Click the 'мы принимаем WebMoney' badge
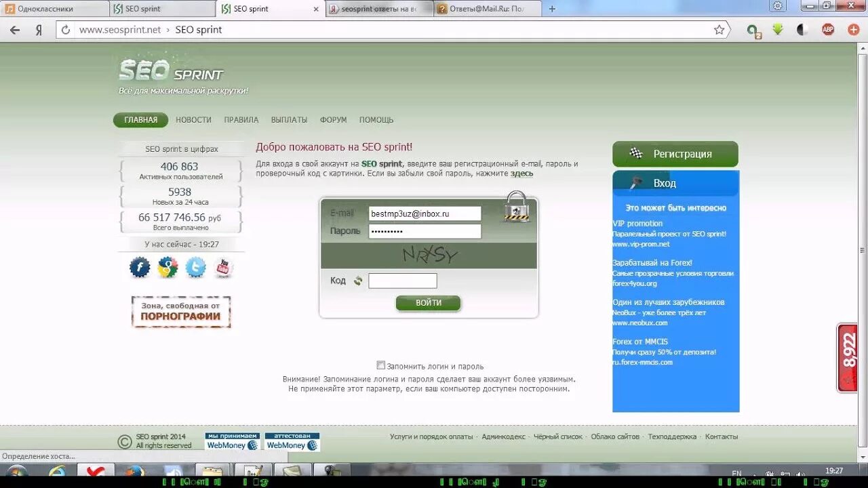868x488 pixels. [233, 442]
